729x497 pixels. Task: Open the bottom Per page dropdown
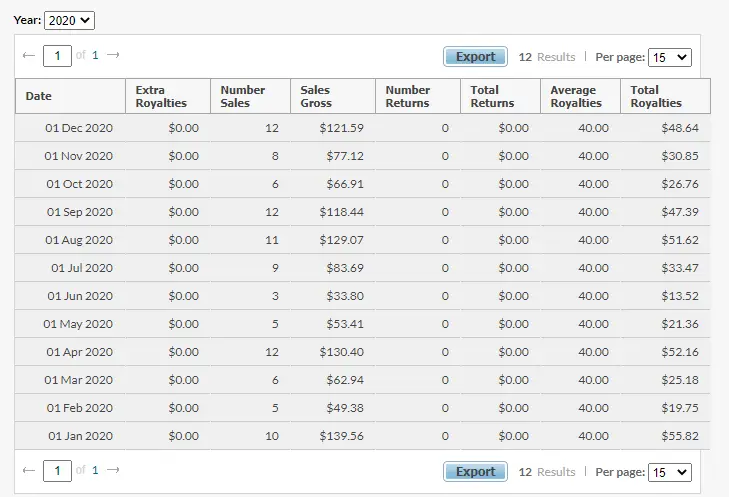tap(669, 473)
